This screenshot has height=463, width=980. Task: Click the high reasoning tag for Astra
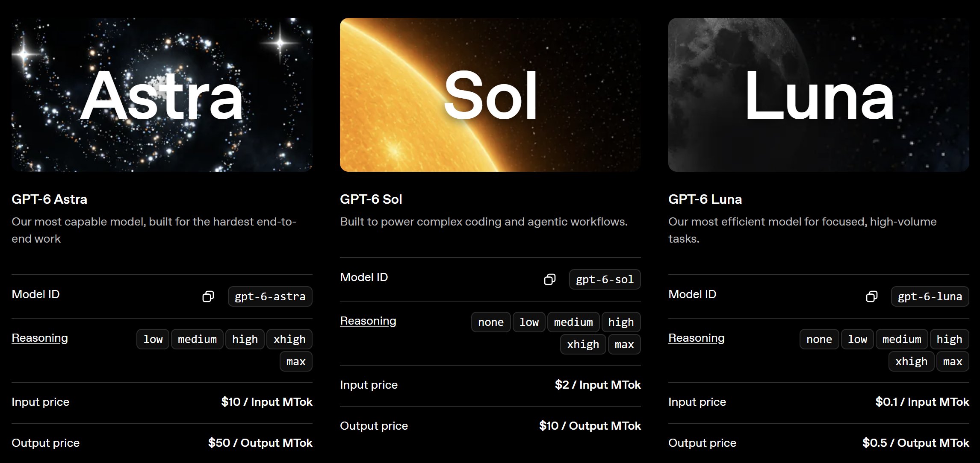coord(245,339)
